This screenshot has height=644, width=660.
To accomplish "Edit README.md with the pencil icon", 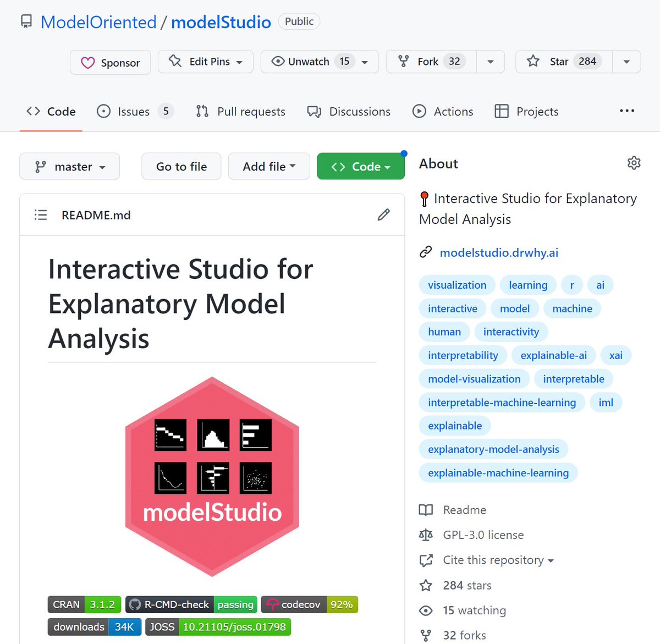I will [x=384, y=215].
